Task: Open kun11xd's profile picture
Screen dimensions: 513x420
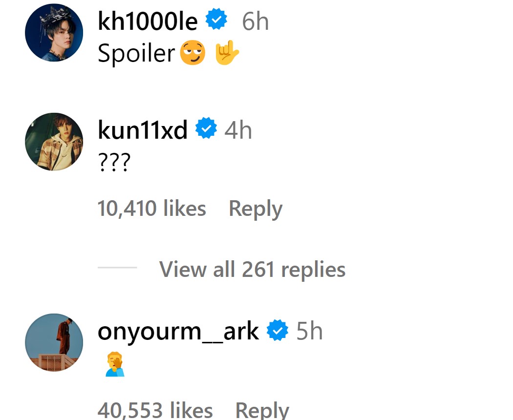Action: pos(54,142)
